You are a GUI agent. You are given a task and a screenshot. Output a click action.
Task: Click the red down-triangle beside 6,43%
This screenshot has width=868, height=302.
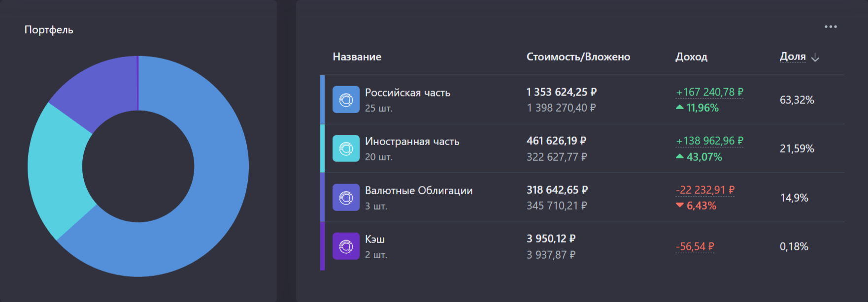point(680,205)
